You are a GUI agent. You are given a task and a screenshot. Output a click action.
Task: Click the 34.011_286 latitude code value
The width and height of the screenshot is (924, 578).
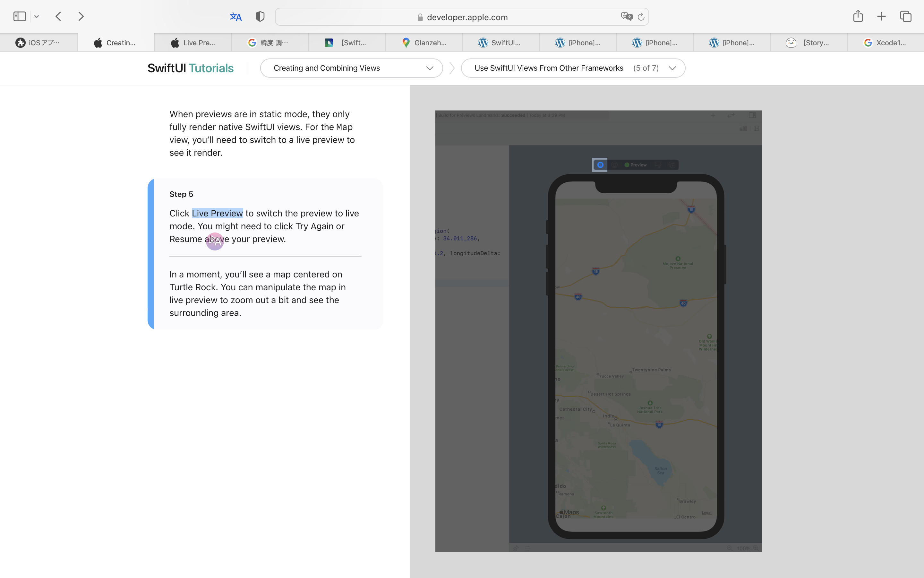(460, 238)
